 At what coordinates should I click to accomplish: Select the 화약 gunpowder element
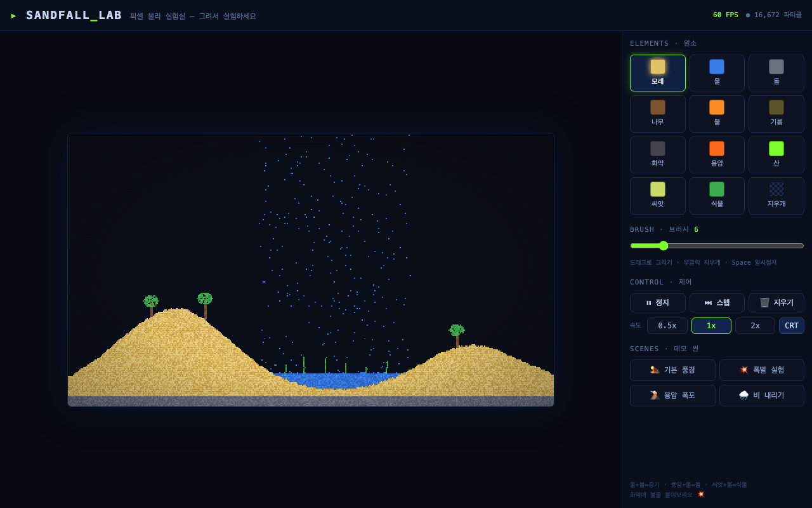(658, 155)
